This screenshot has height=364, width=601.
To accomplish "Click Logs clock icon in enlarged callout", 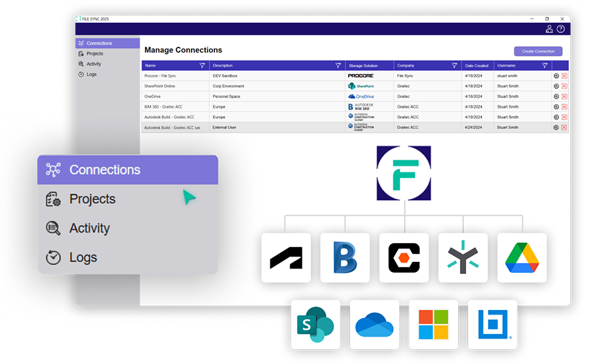I will (53, 257).
